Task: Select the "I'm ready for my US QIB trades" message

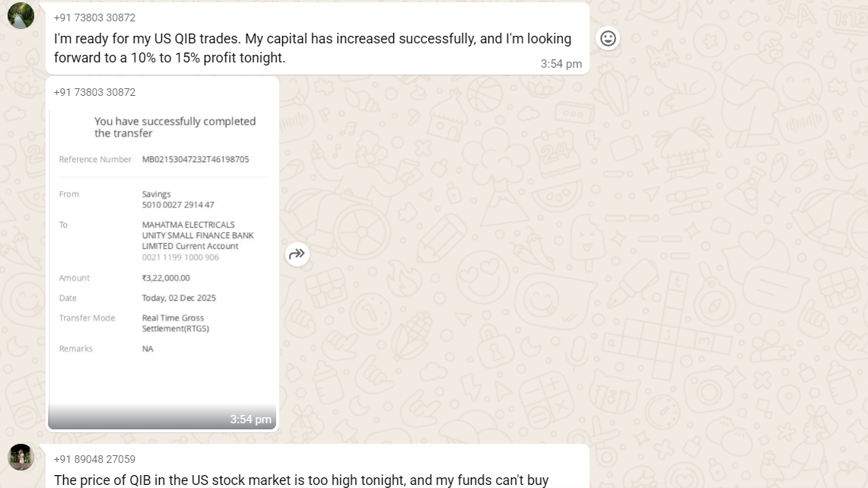Action: click(x=312, y=47)
